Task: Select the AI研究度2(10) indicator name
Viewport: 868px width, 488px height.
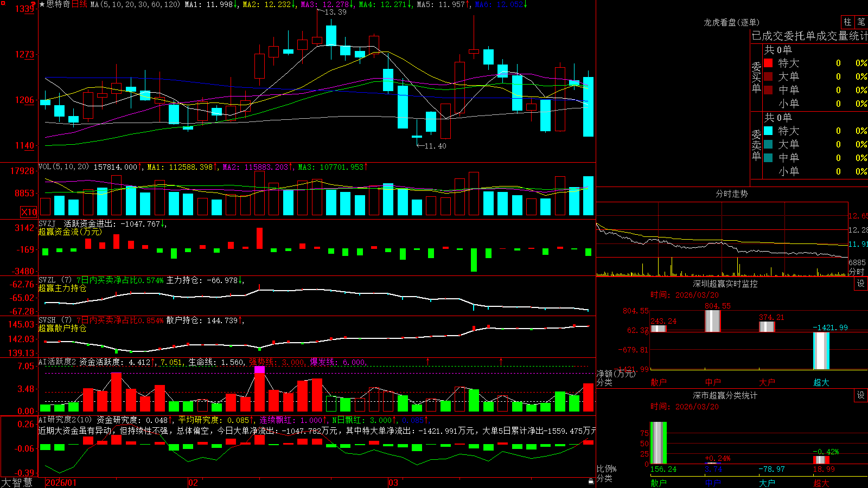Action: point(66,420)
